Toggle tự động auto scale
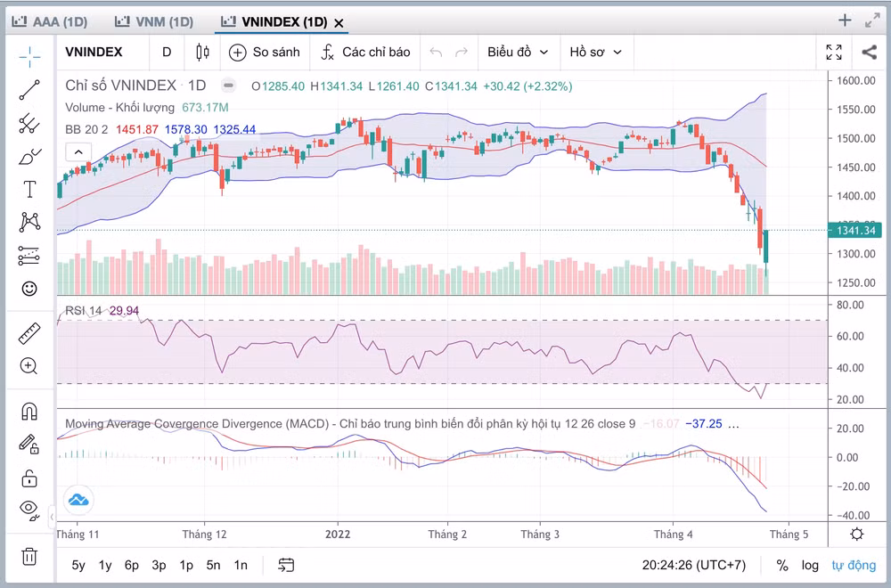The image size is (891, 588). [854, 565]
